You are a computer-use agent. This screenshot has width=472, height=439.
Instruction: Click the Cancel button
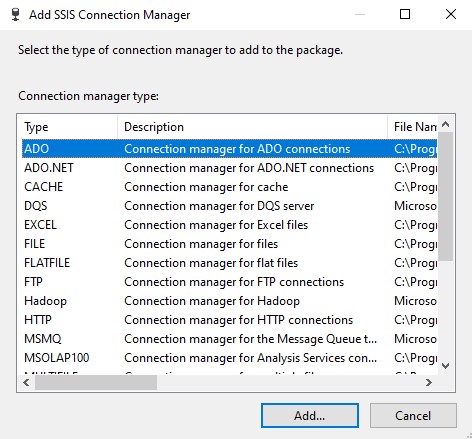tap(413, 416)
